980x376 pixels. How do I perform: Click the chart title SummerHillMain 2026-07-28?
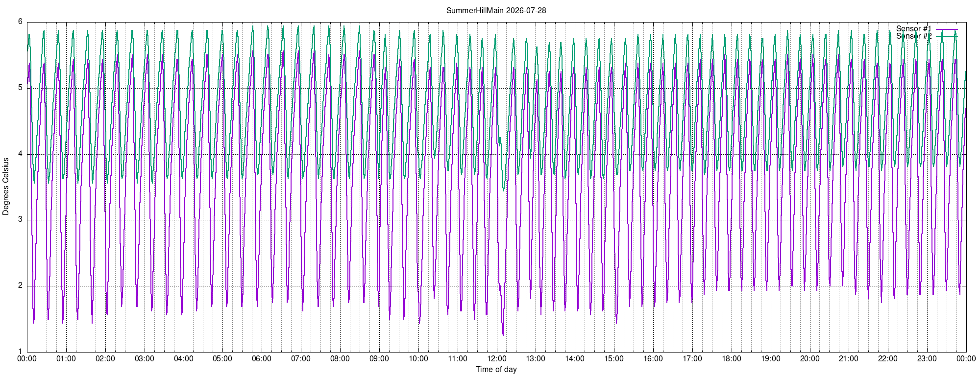coord(496,10)
